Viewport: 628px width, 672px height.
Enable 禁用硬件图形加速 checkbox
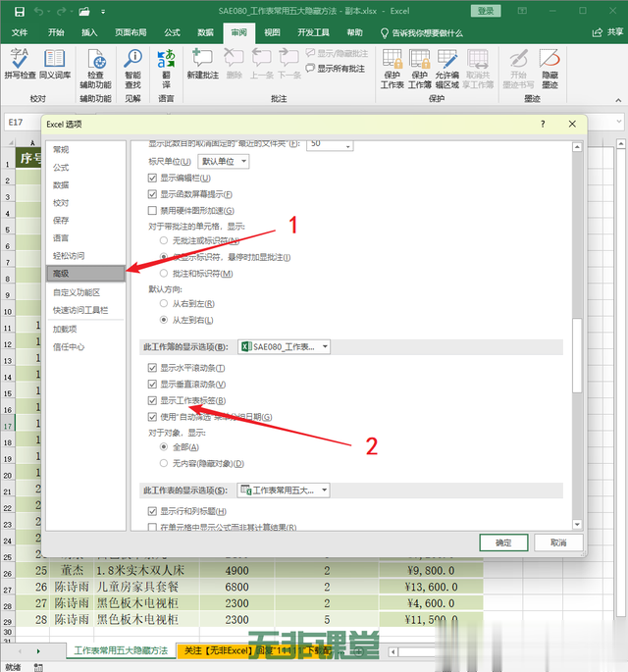152,210
